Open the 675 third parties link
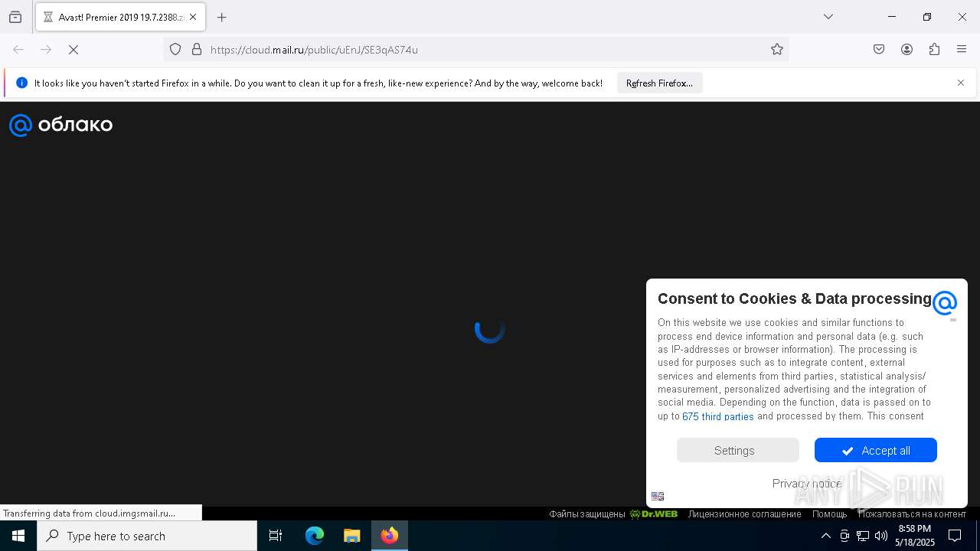The image size is (980, 551). point(718,416)
